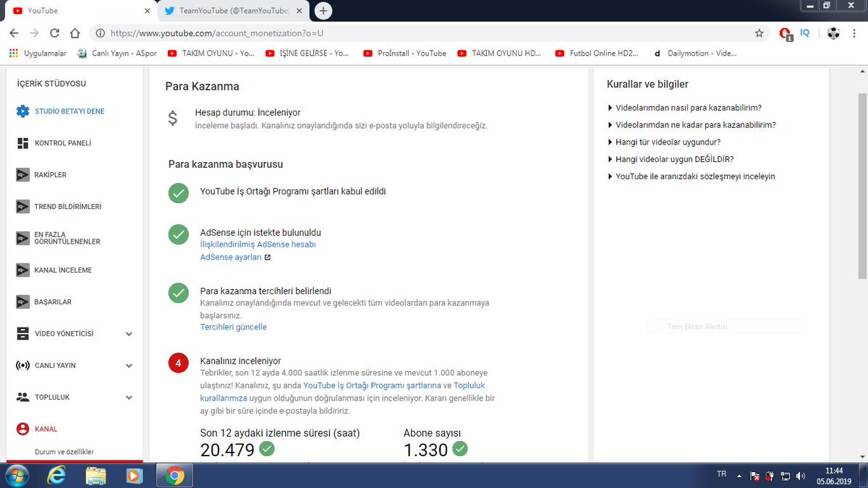Screen dimensions: 868x488
Task: Click the Kanal İnceleme sidebar icon
Action: 22,270
